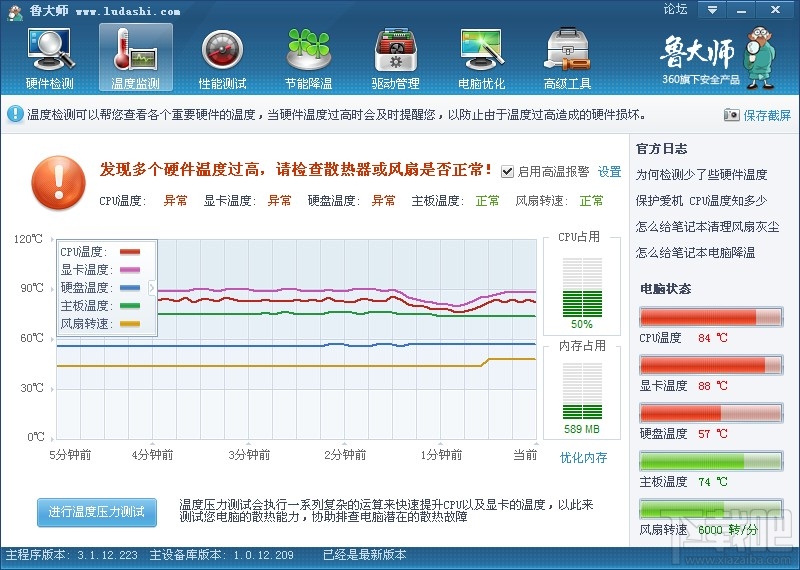This screenshot has width=800, height=570.
Task: Click the 88 ℃ graphics card temperature value
Action: (x=713, y=386)
